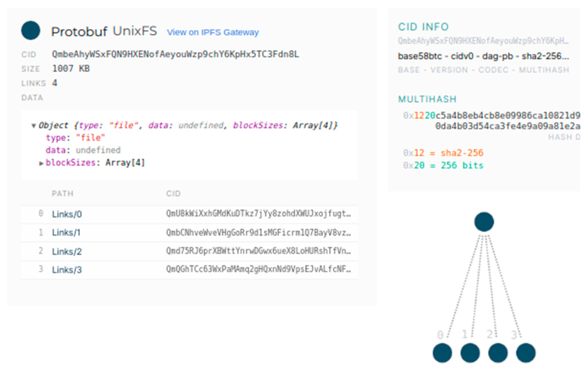
Task: Select child node 0 in the graph
Action: (442, 353)
